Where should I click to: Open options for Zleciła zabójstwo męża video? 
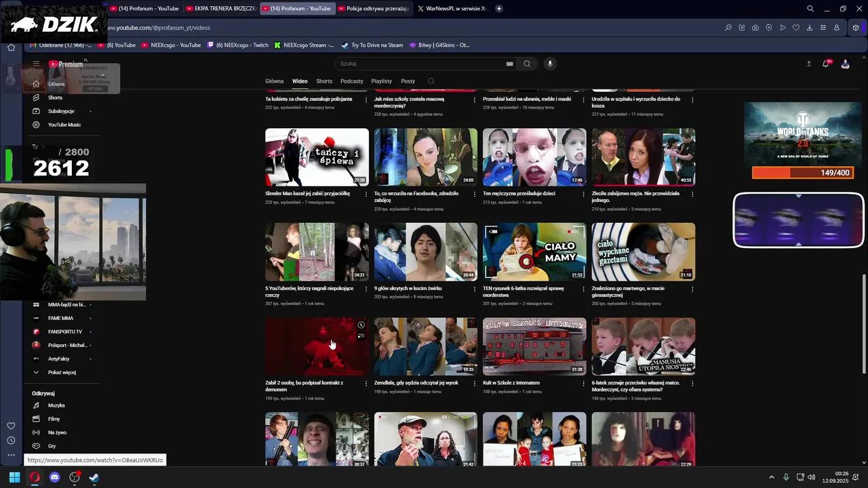click(x=692, y=194)
